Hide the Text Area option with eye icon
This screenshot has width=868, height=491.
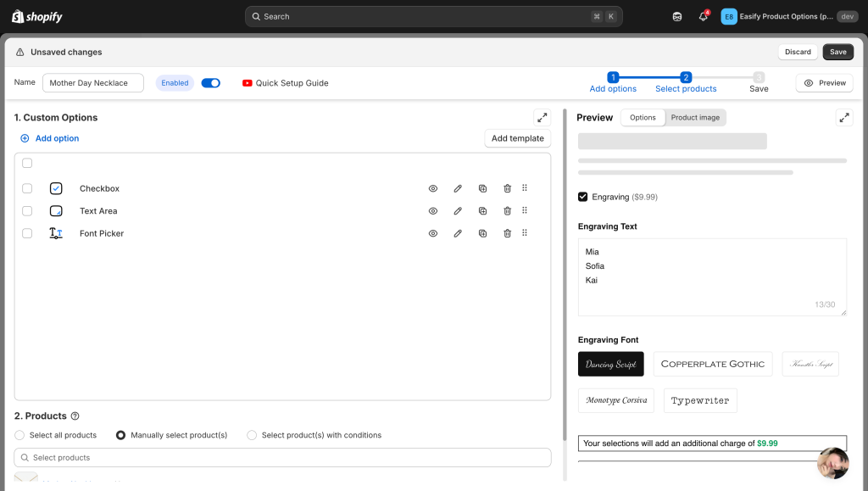[x=433, y=211]
